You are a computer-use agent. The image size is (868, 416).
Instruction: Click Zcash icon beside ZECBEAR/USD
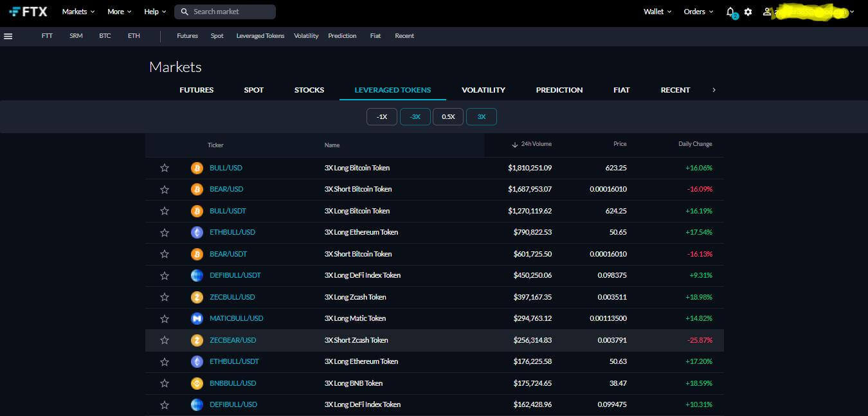point(197,340)
